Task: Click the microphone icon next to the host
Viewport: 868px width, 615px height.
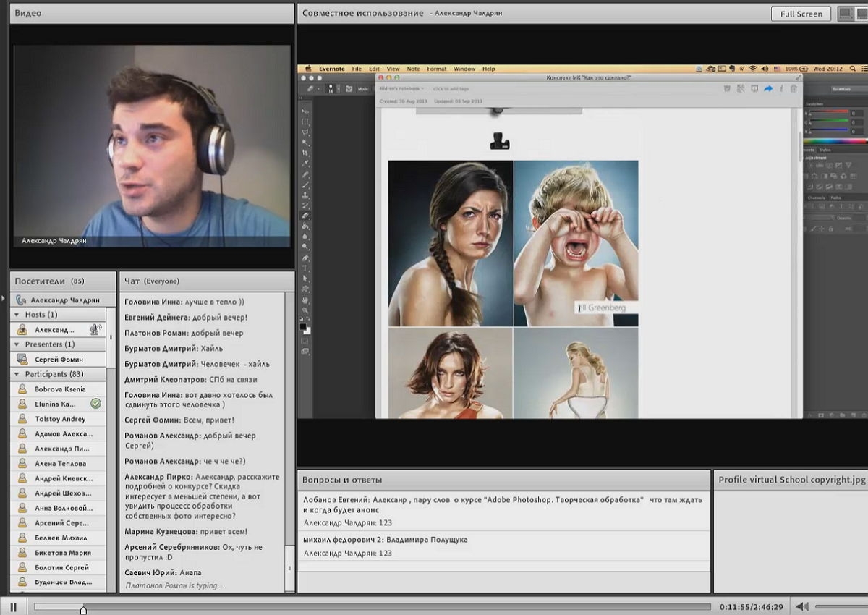Action: pos(95,329)
